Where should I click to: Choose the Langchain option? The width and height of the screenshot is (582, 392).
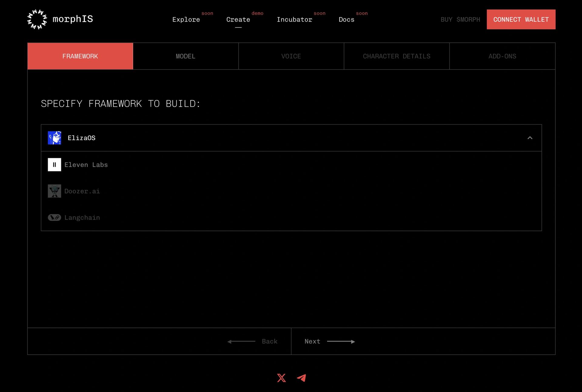291,217
